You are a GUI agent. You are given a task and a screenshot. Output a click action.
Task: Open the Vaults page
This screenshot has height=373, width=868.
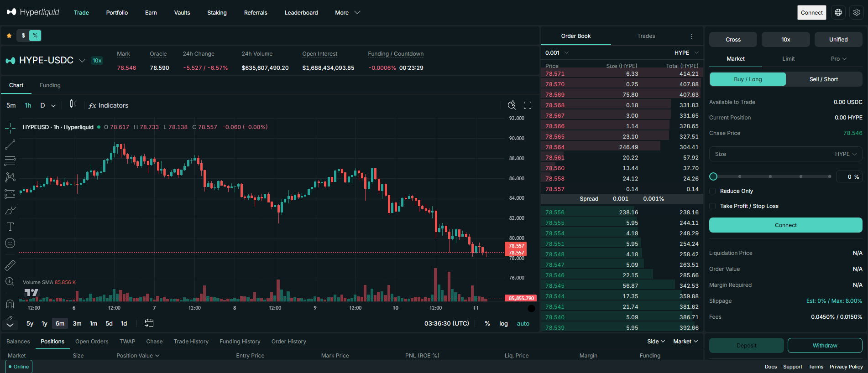[x=182, y=13]
